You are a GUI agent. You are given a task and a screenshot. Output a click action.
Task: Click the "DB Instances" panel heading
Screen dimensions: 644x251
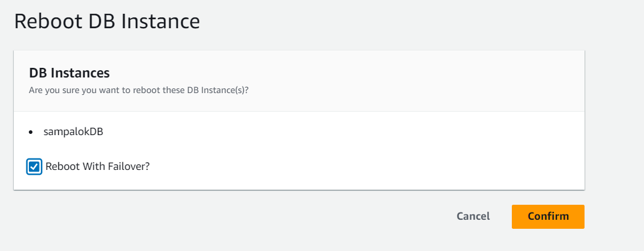(x=69, y=73)
